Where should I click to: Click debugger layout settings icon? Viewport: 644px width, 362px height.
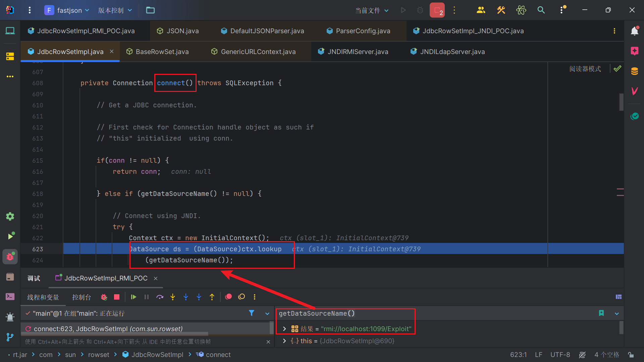click(x=619, y=297)
